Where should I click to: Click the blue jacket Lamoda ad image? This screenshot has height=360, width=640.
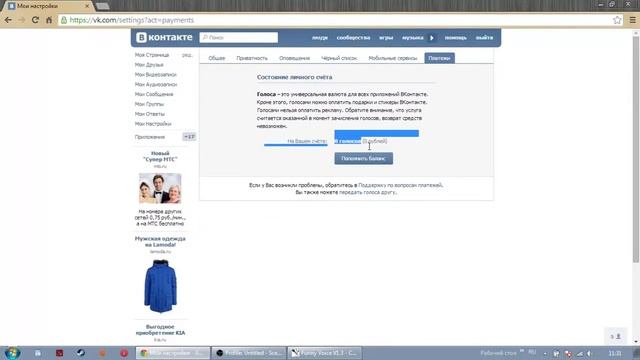[160, 286]
